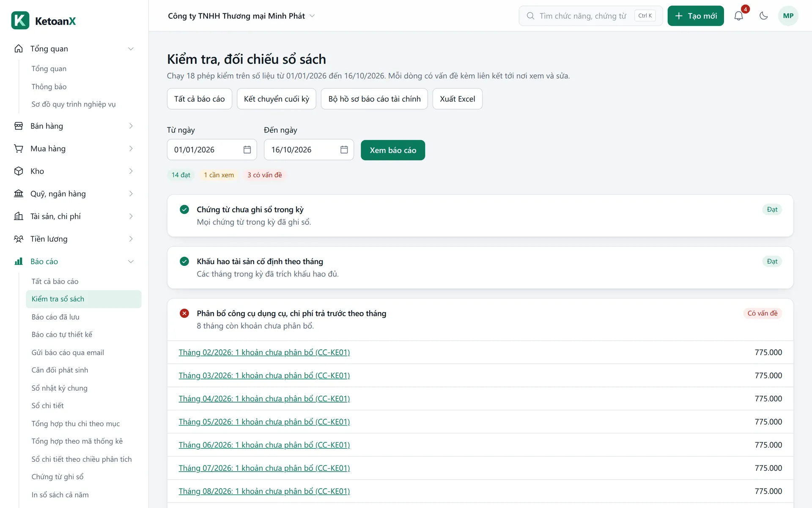This screenshot has width=812, height=508.
Task: Open Kết chuyển cuối kỳ
Action: tap(276, 99)
